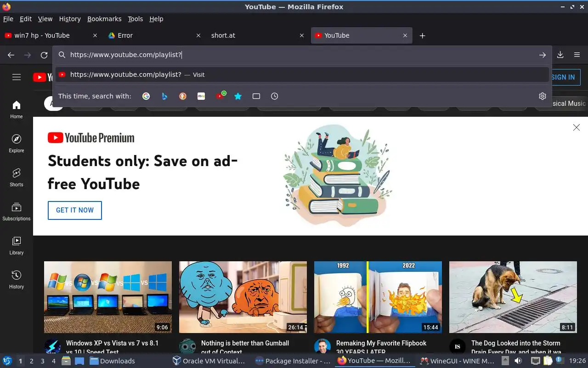Add the YouTube search engine option
Image resolution: width=588 pixels, height=368 pixels.
(220, 96)
